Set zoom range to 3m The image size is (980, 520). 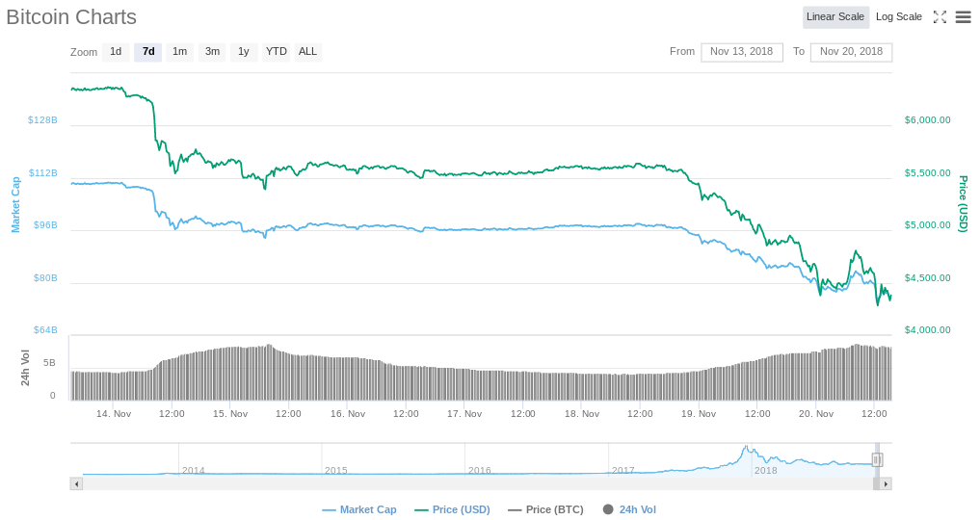pos(213,52)
